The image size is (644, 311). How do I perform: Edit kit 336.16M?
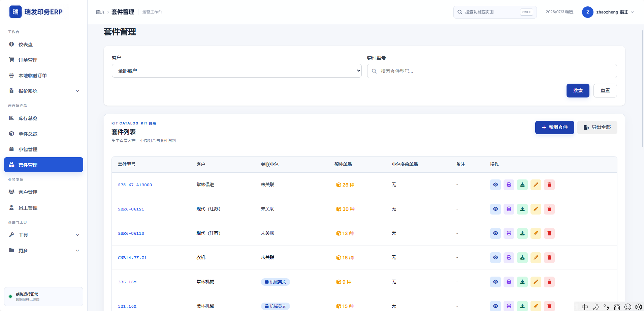[x=536, y=282]
